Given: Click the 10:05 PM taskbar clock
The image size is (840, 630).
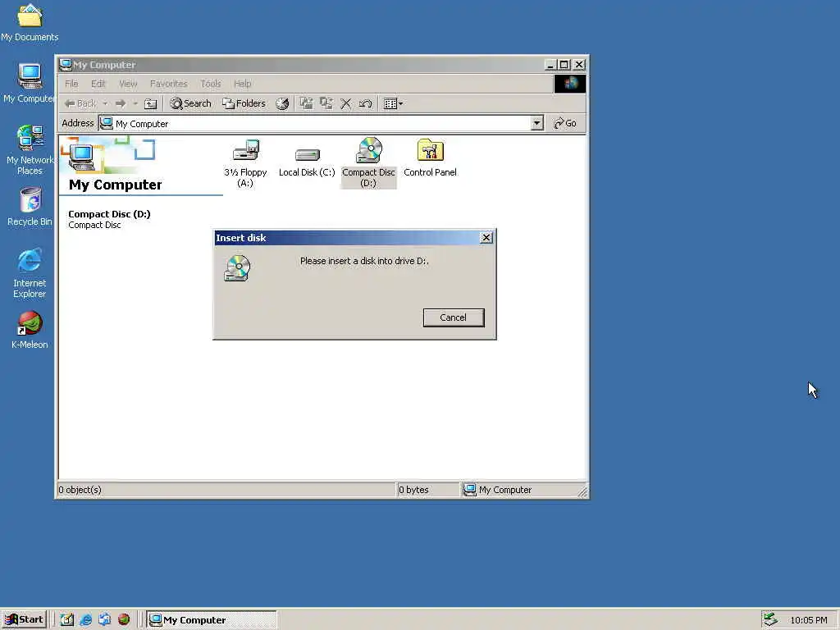Looking at the screenshot, I should pyautogui.click(x=808, y=620).
